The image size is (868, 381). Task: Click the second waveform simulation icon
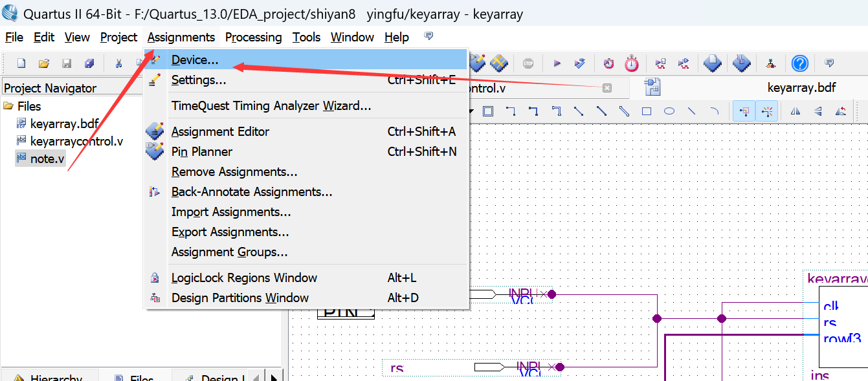click(x=684, y=63)
